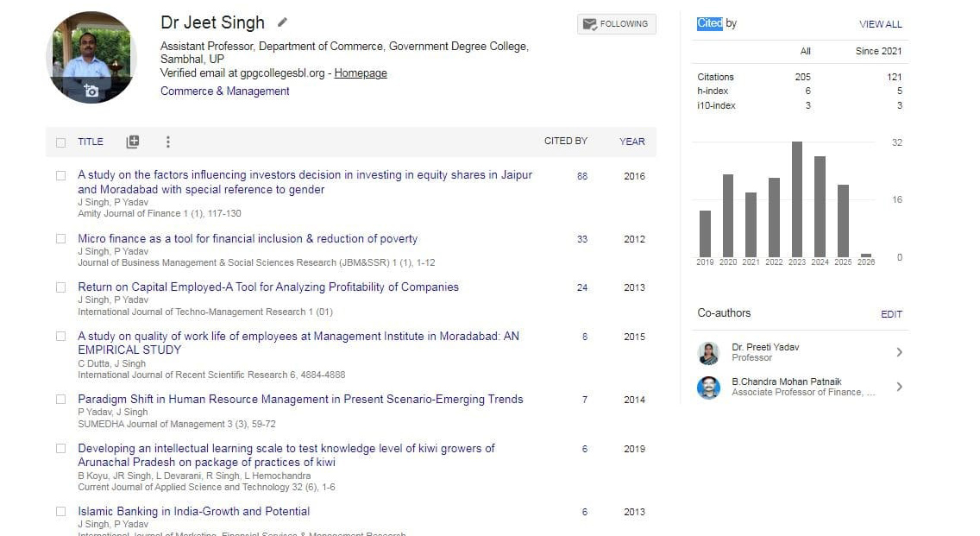The image size is (980, 536).
Task: Click the camera icon on profile photo
Action: 91,91
